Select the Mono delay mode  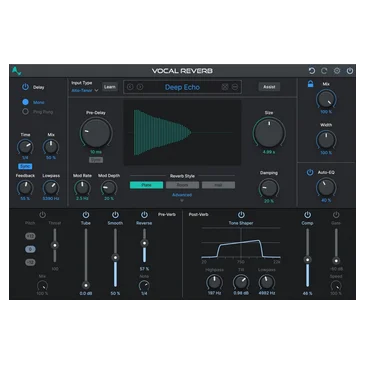coord(25,102)
